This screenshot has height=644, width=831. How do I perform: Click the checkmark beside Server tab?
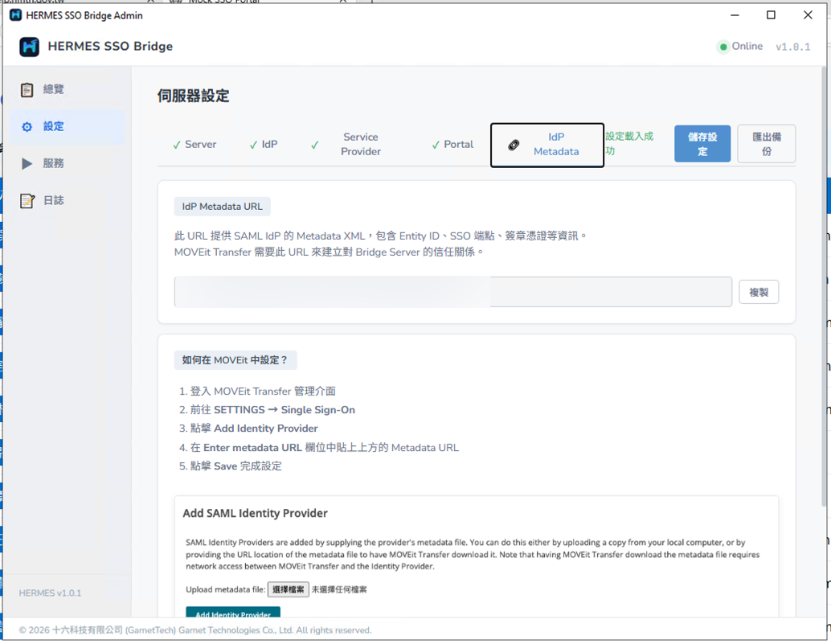tap(177, 146)
